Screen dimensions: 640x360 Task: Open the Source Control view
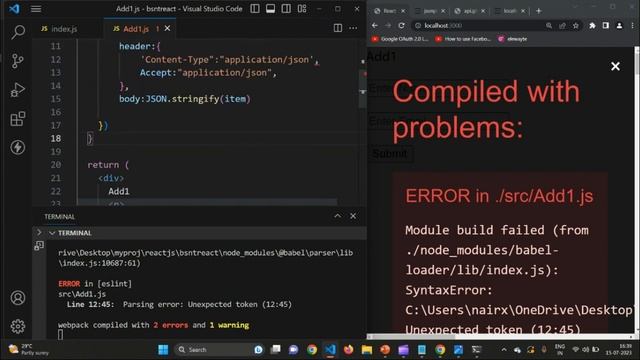(x=18, y=61)
